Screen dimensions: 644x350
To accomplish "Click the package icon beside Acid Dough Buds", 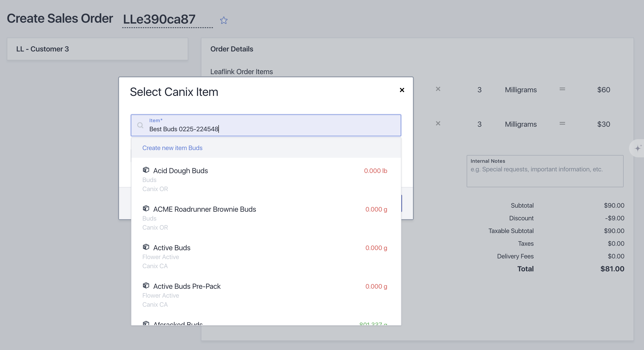I will 146,170.
